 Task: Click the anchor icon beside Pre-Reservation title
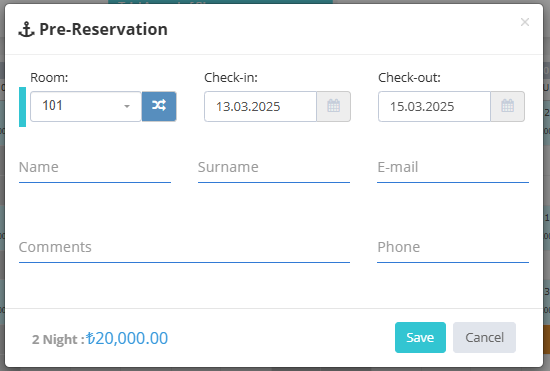[x=26, y=29]
